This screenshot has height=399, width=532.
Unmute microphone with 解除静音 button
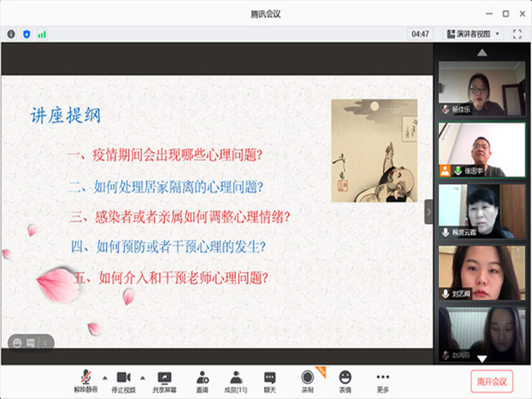click(86, 381)
